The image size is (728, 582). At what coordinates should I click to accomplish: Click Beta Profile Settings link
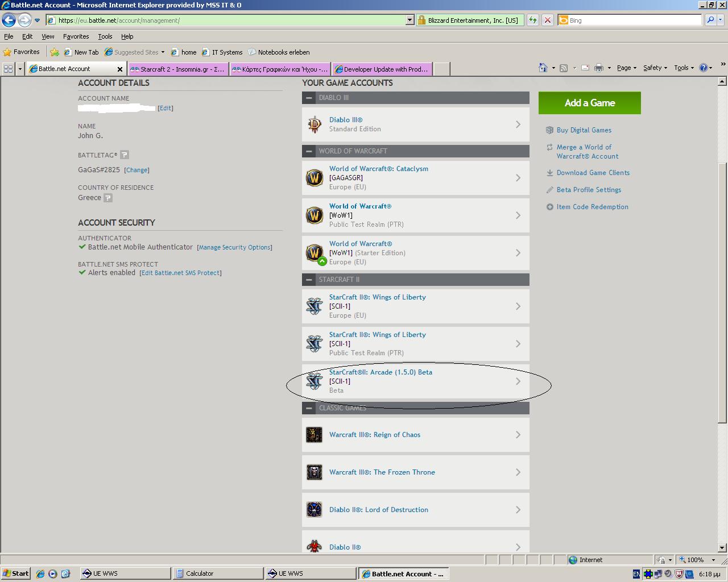[x=589, y=190]
